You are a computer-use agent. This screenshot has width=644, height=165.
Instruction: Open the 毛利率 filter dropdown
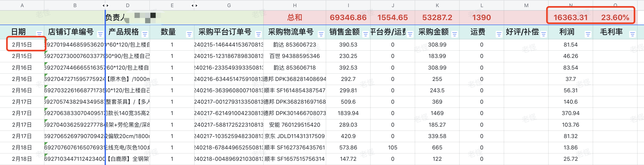click(x=632, y=34)
